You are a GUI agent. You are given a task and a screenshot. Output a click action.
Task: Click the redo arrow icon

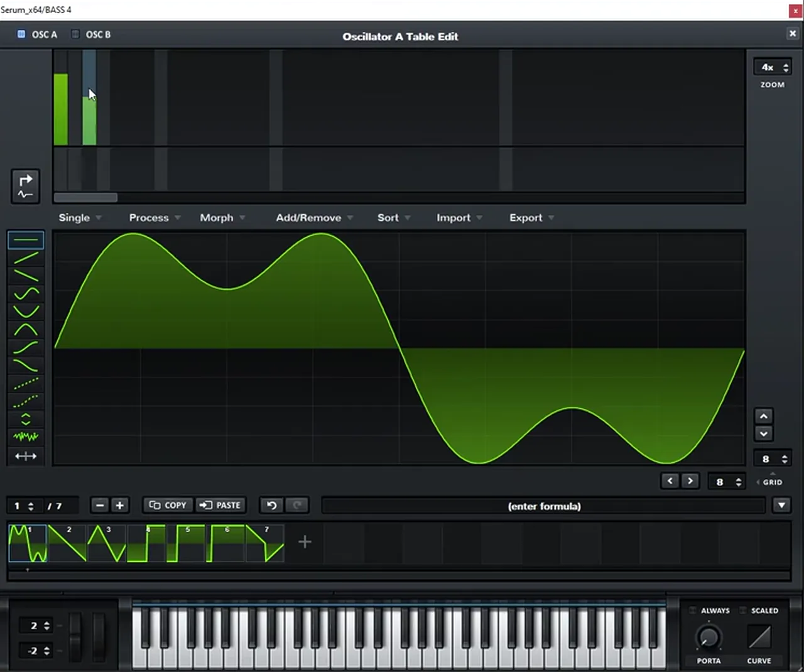297,505
